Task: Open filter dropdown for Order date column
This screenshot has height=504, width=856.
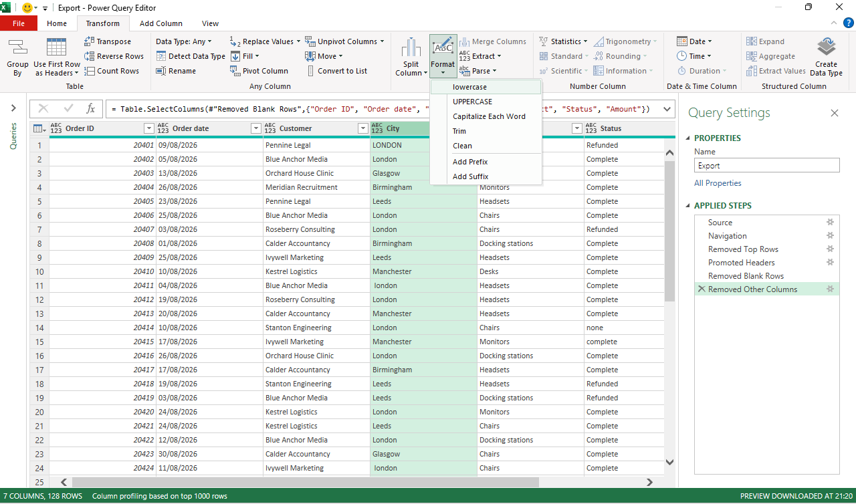Action: (x=255, y=128)
